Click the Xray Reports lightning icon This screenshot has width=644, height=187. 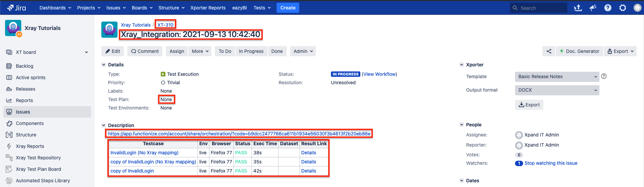[9, 146]
